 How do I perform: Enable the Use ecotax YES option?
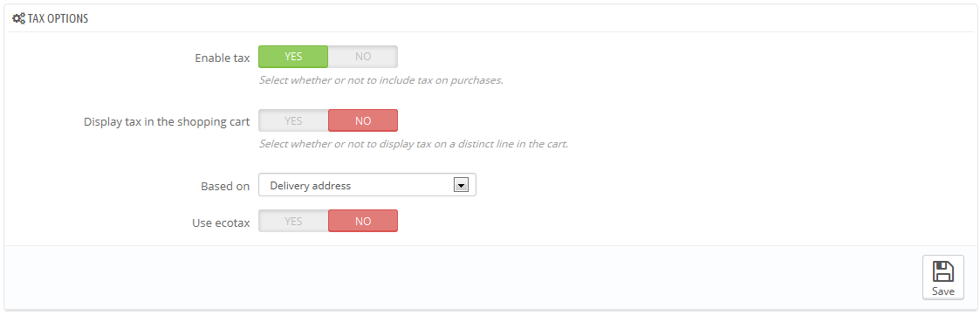coord(293,221)
